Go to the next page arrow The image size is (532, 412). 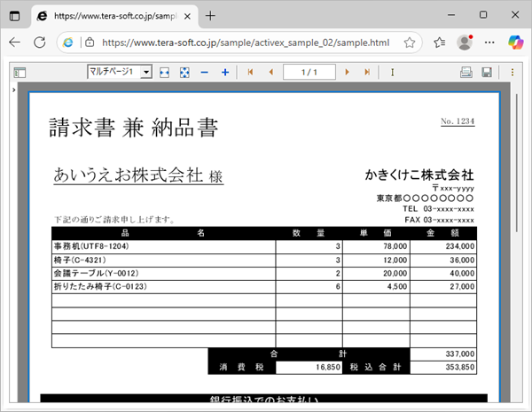pos(347,72)
